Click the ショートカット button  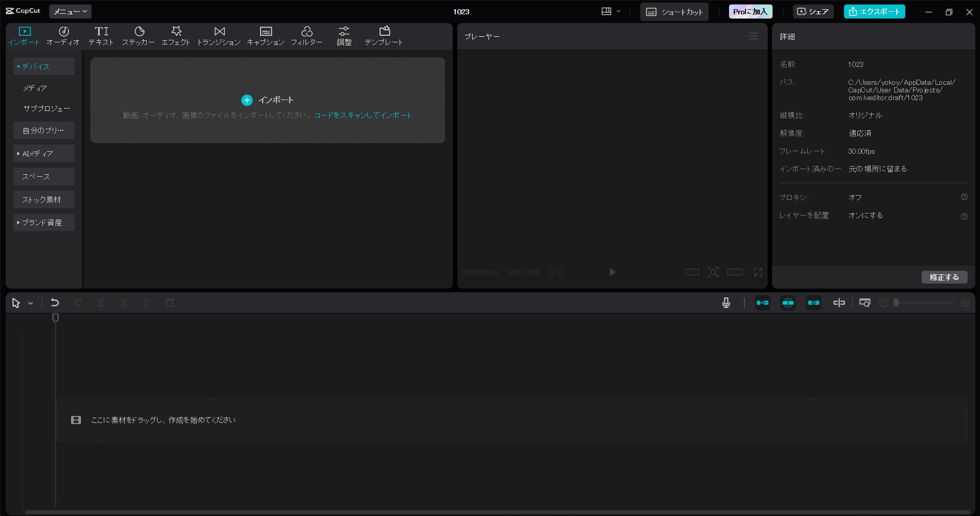(x=674, y=12)
